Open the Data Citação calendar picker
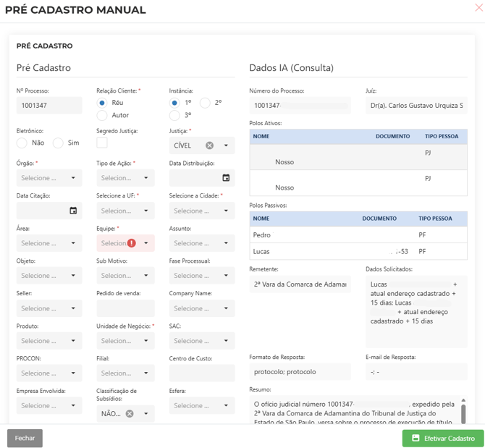485x448 pixels. coord(73,211)
